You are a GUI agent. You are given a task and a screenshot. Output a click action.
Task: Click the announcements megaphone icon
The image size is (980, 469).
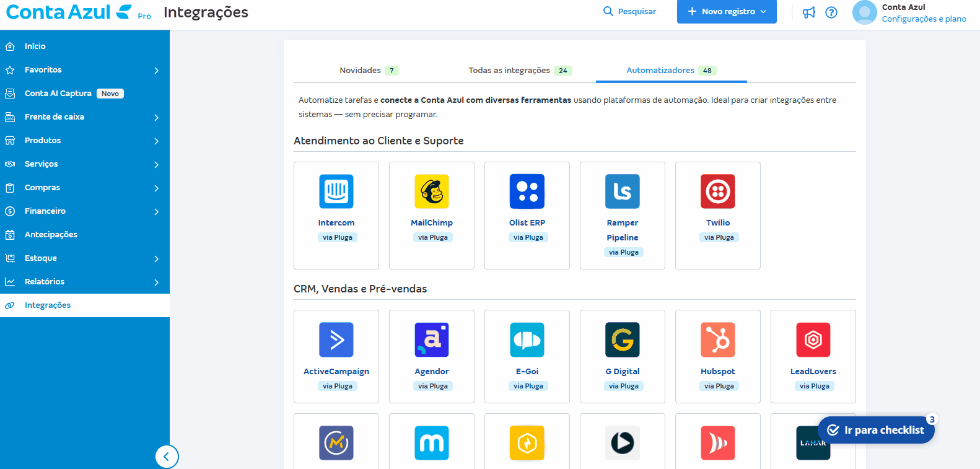pyautogui.click(x=809, y=12)
